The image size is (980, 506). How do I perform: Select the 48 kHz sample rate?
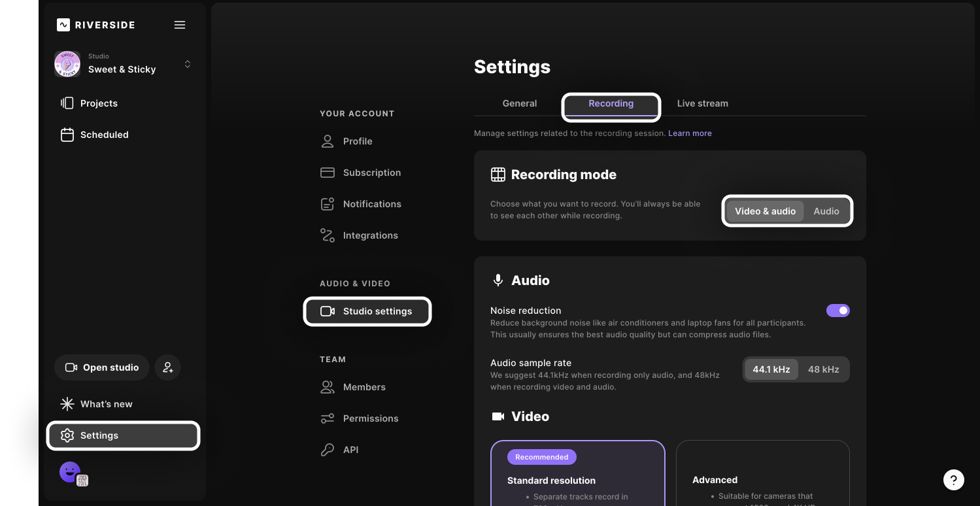pos(823,369)
